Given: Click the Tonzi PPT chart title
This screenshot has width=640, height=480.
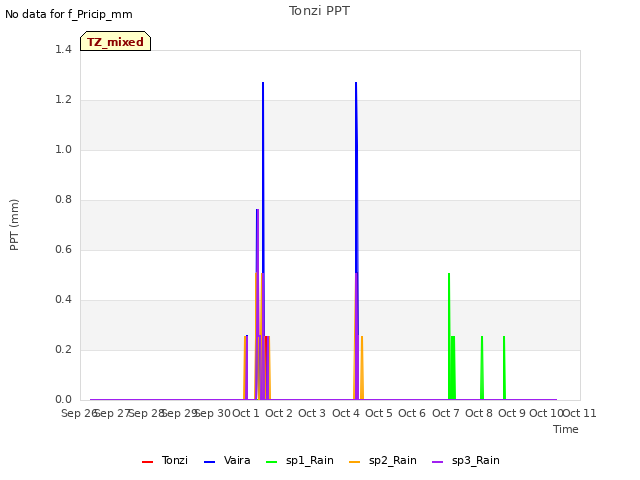Looking at the screenshot, I should (319, 11).
